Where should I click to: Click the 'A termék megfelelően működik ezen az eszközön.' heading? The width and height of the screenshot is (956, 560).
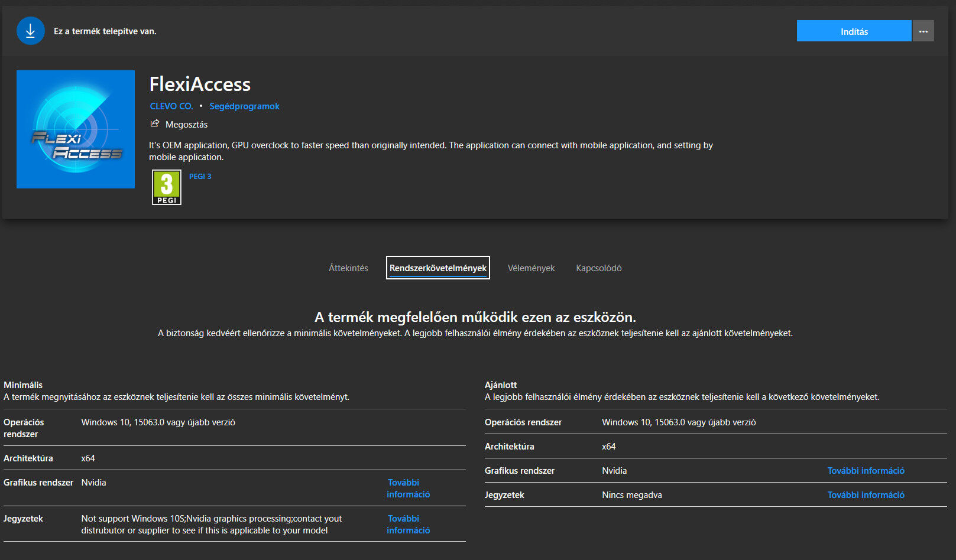click(x=475, y=317)
